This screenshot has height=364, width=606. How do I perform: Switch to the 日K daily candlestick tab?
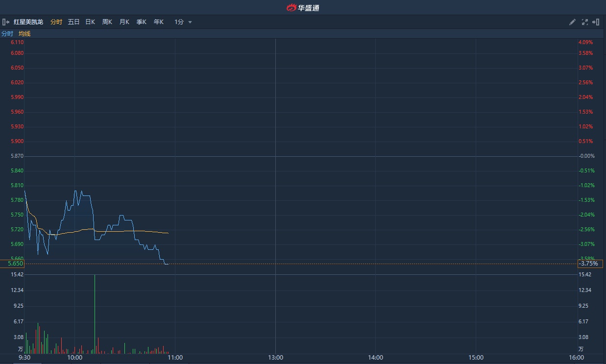[90, 22]
